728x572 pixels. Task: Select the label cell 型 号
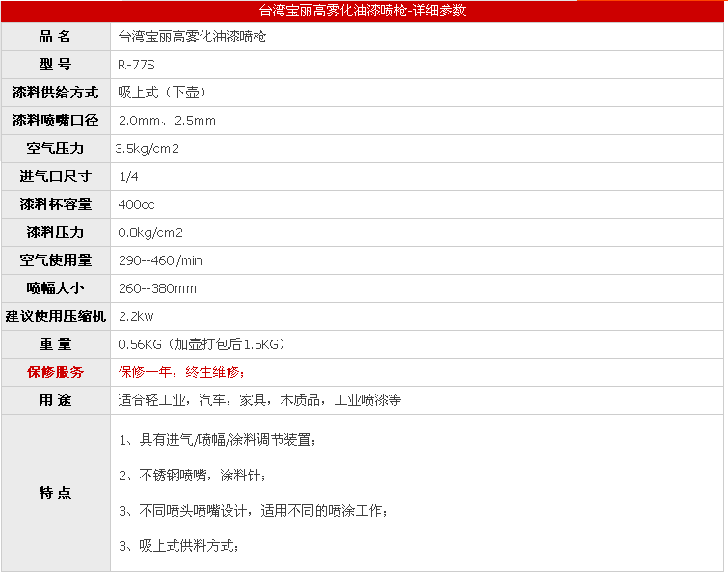click(55, 65)
